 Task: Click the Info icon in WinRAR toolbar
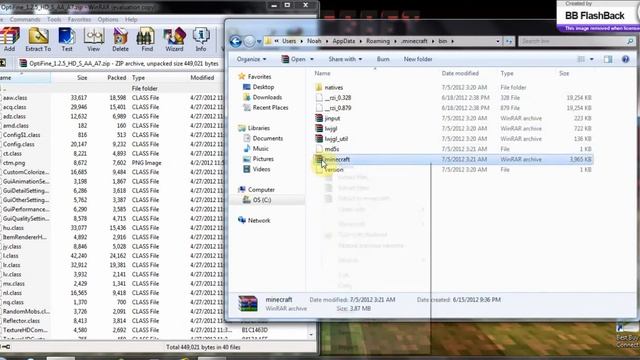point(200,40)
